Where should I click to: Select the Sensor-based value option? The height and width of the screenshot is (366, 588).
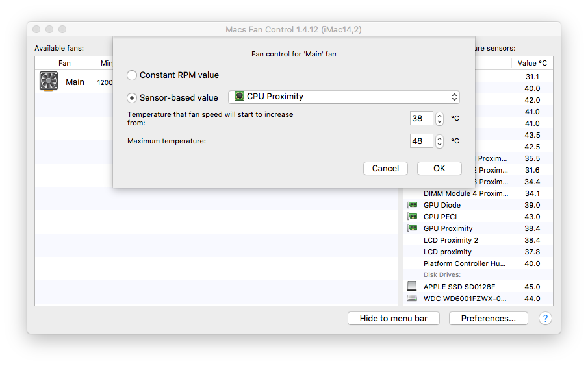tap(132, 98)
